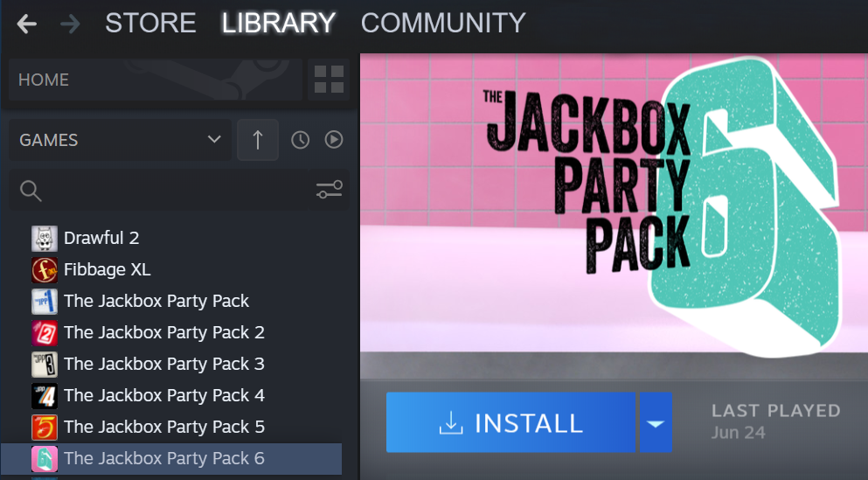This screenshot has height=480, width=868.
Task: Toggle sort order up-arrow button
Action: (257, 140)
